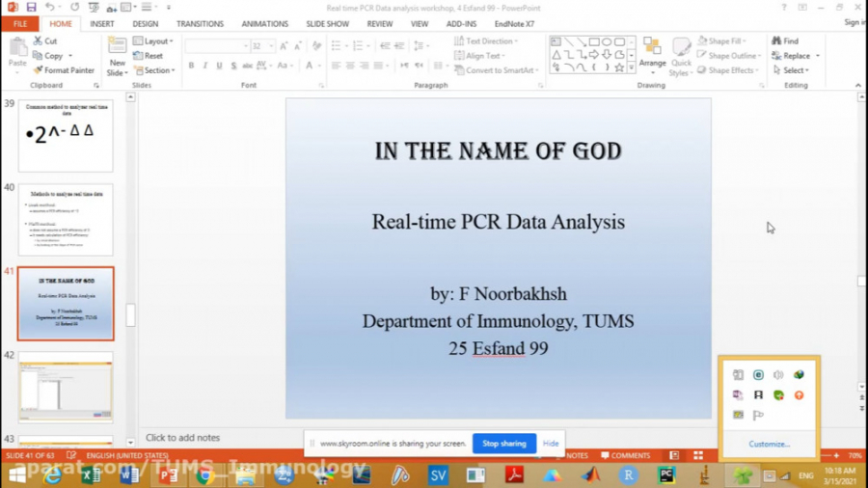The height and width of the screenshot is (488, 868).
Task: Open Word from the taskbar
Action: 129,474
